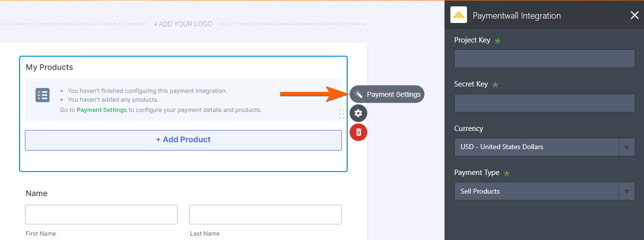
Task: Focus the Project Key input field
Action: (544, 59)
